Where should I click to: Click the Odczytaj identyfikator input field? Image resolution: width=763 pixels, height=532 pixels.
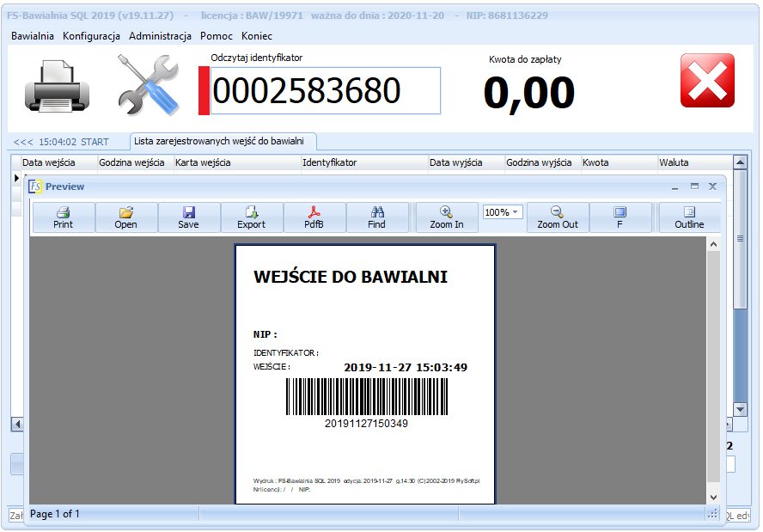(325, 91)
